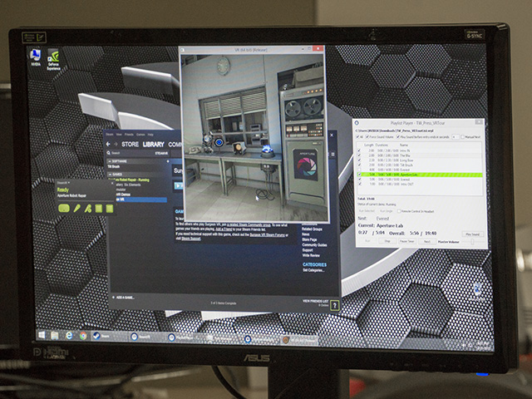The height and width of the screenshot is (399, 532).
Task: Open the Friends menu in Steam
Action: point(129,135)
